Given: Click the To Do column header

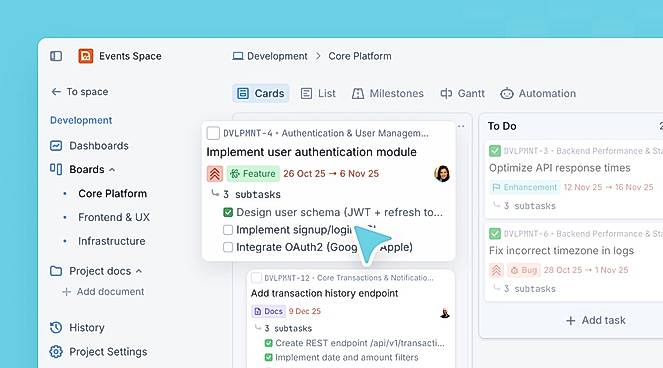Looking at the screenshot, I should pos(502,126).
